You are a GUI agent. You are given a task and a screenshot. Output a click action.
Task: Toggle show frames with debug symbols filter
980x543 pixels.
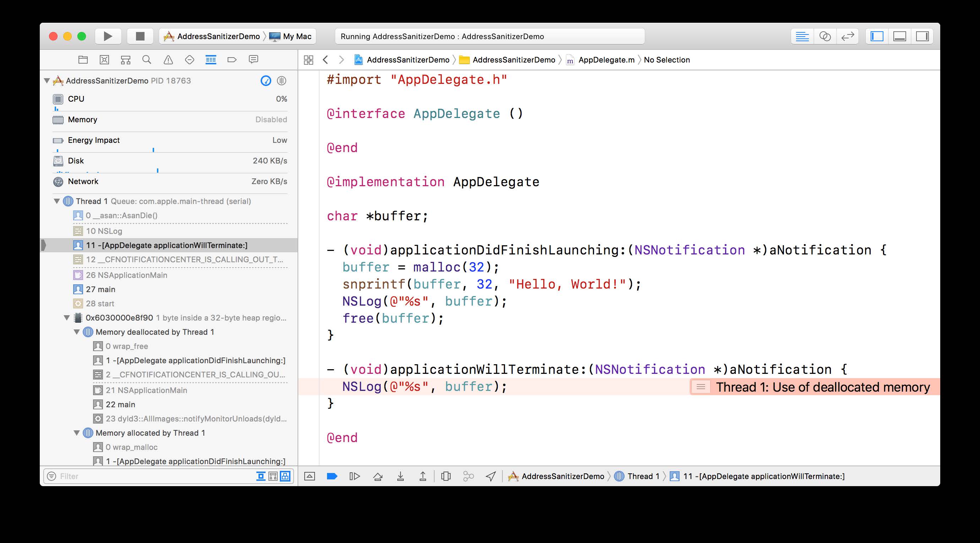pyautogui.click(x=273, y=476)
